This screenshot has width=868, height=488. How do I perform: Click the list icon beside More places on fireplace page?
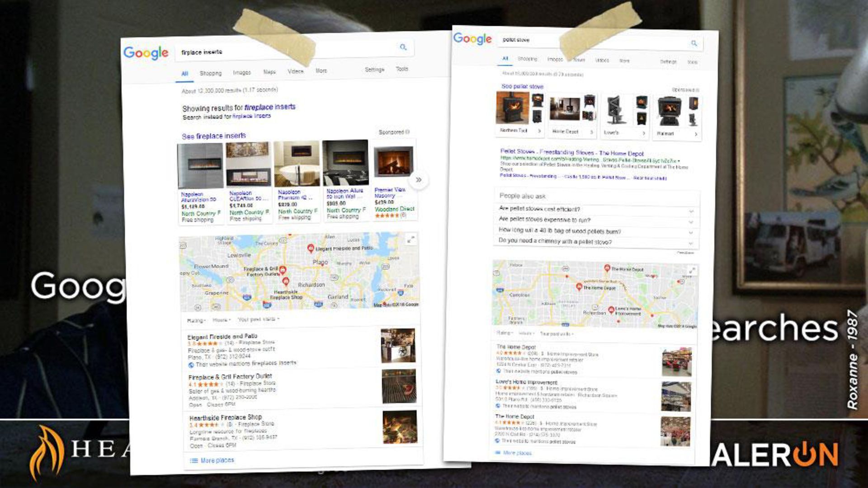[194, 460]
